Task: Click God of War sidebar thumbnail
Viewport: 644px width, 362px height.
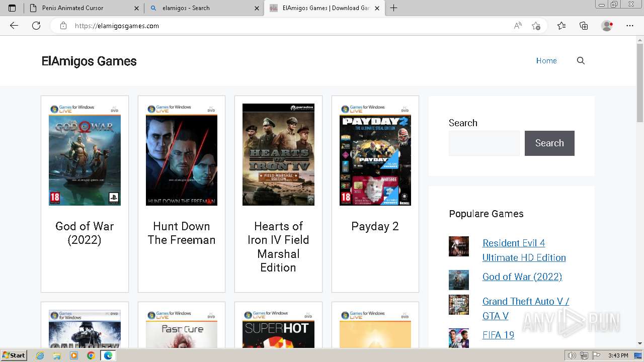Action: (459, 280)
